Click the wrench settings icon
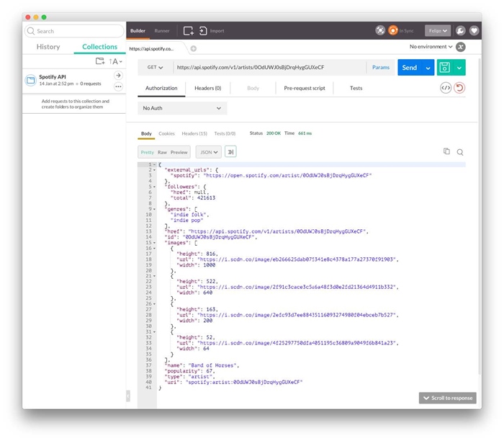The height and width of the screenshot is (441, 504). click(x=461, y=31)
